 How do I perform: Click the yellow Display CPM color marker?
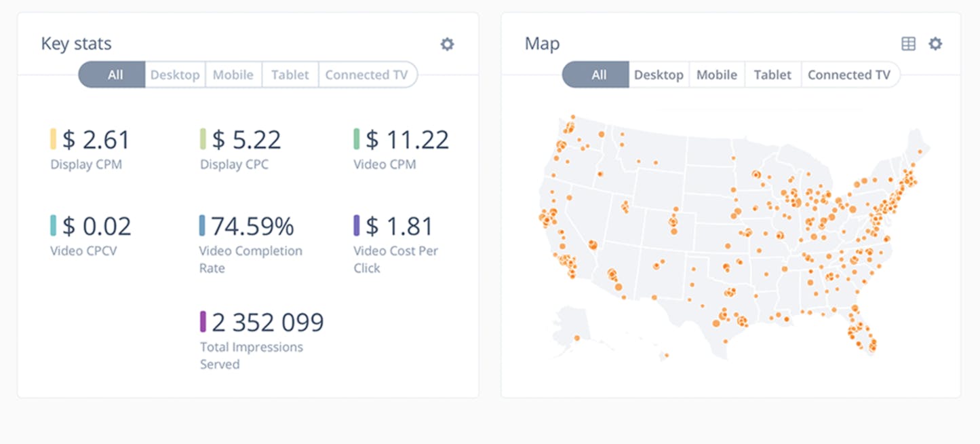tap(54, 139)
